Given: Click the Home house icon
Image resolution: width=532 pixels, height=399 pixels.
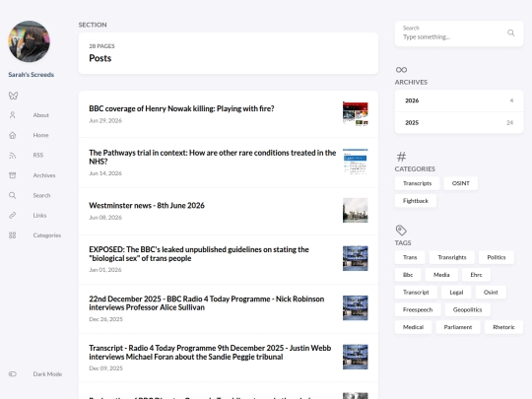Looking at the screenshot, I should click(13, 135).
